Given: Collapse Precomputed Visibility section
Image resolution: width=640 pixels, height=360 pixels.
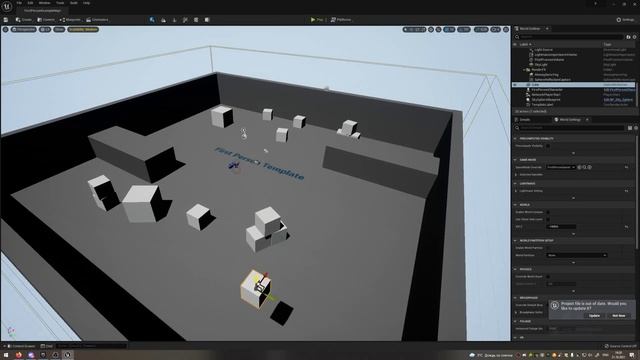Looking at the screenshot, I should (x=515, y=139).
